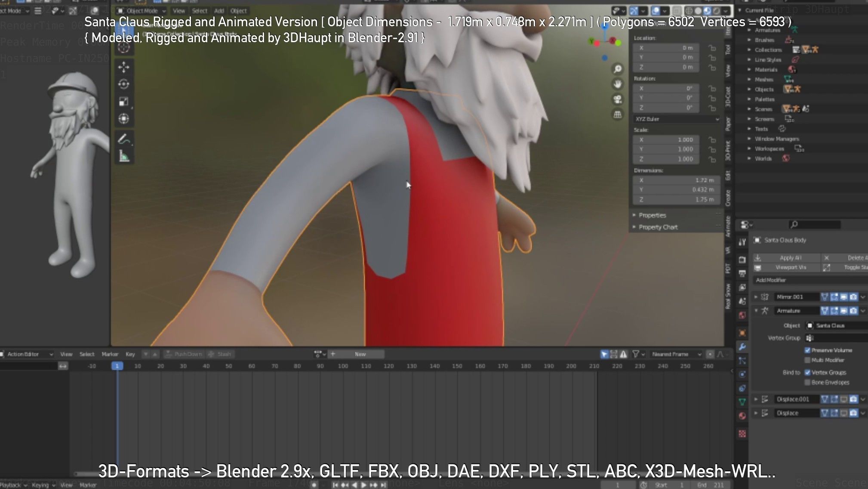The image size is (868, 489).
Task: Open the Action Editor Marker menu
Action: pyautogui.click(x=110, y=354)
